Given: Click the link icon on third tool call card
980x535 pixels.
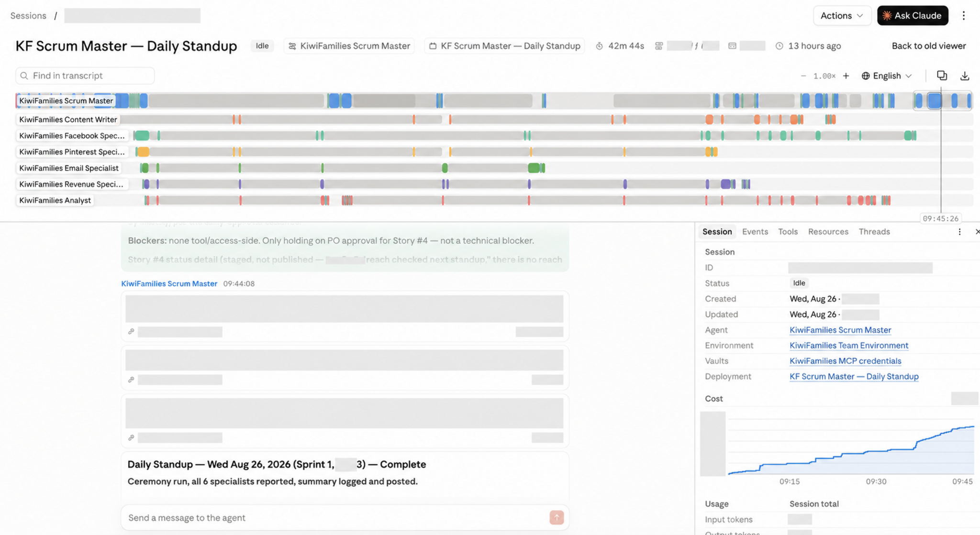Looking at the screenshot, I should [131, 437].
